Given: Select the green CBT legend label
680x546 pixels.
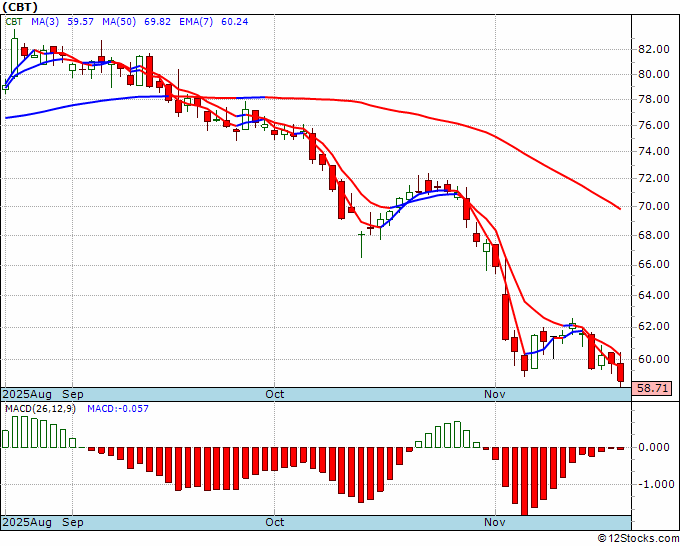Looking at the screenshot, I should tap(13, 22).
